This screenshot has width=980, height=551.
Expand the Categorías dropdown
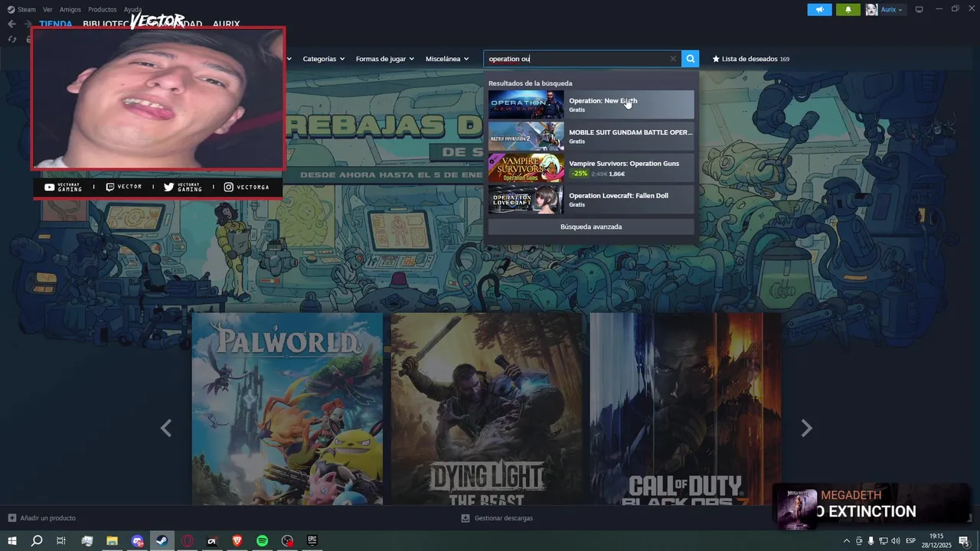point(323,59)
